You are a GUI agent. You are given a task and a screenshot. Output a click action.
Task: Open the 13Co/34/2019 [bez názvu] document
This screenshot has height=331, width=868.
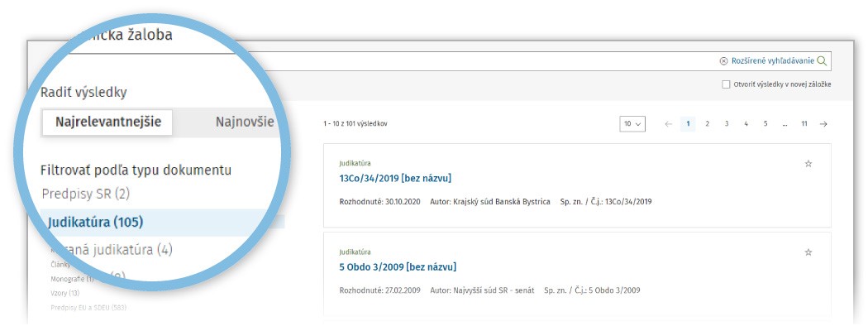click(x=394, y=178)
